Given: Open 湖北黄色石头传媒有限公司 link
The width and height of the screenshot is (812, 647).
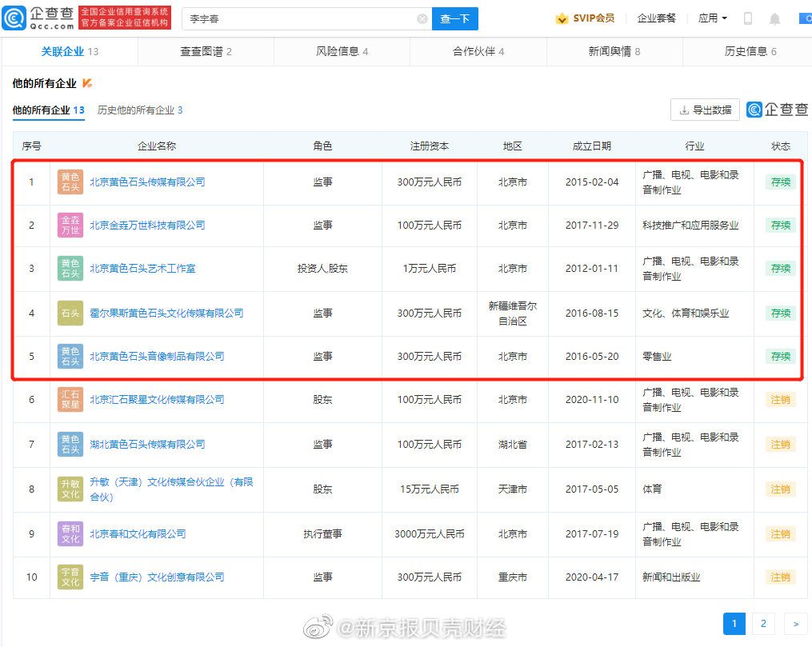Looking at the screenshot, I should (147, 444).
